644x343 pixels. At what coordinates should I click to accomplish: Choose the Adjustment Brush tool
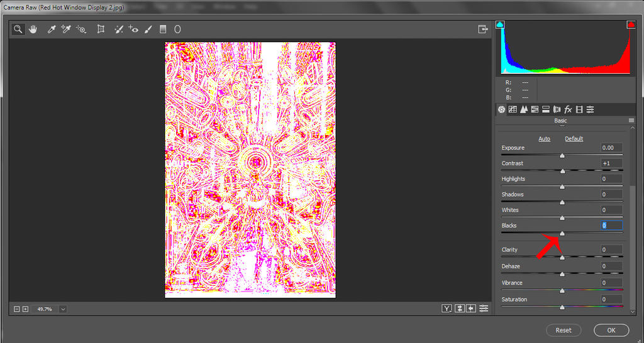[148, 29]
